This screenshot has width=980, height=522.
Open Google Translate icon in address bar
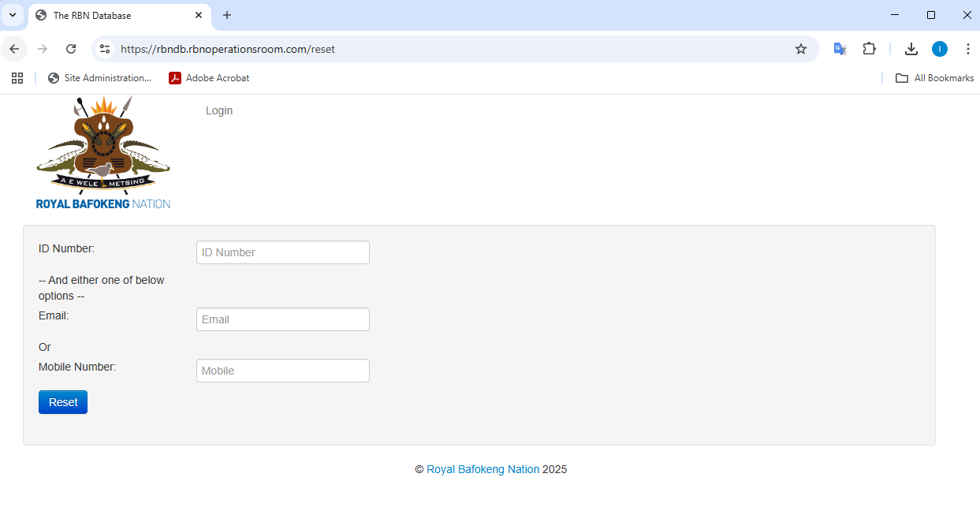pos(840,49)
